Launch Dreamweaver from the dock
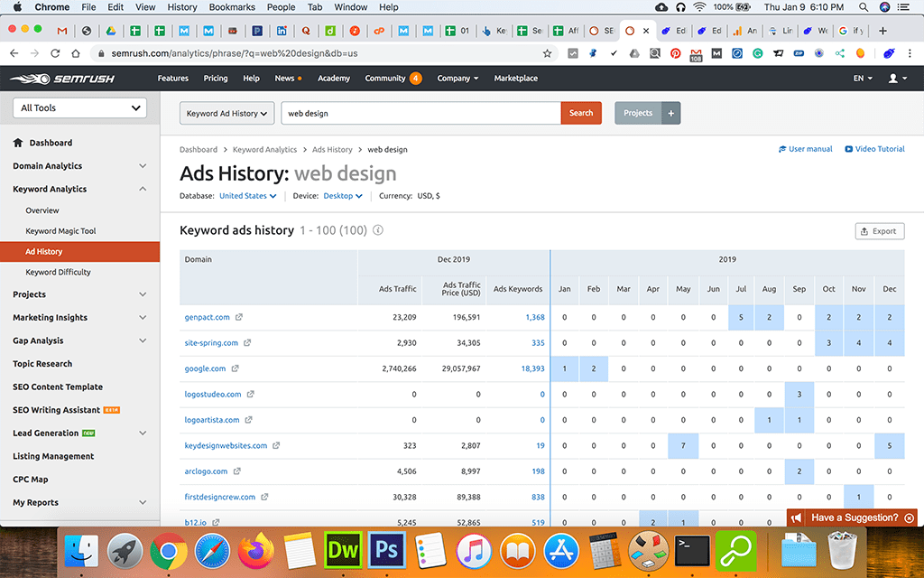Image resolution: width=924 pixels, height=578 pixels. [x=343, y=550]
